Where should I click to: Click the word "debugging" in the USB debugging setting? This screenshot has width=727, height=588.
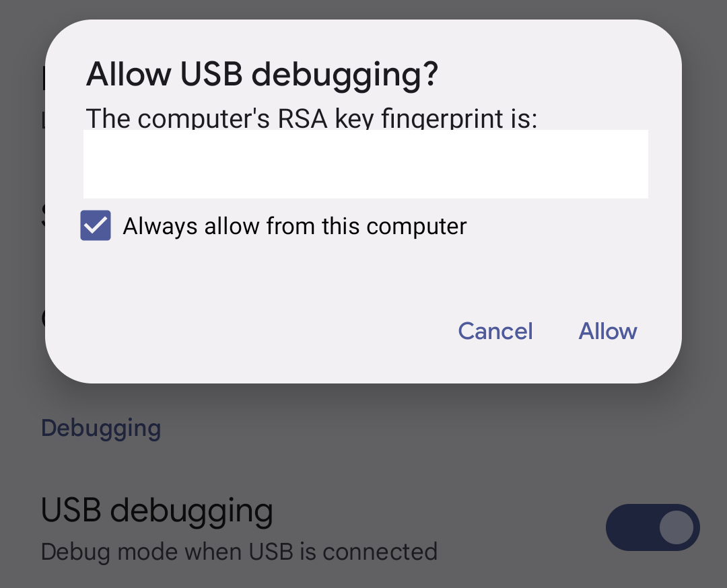191,511
